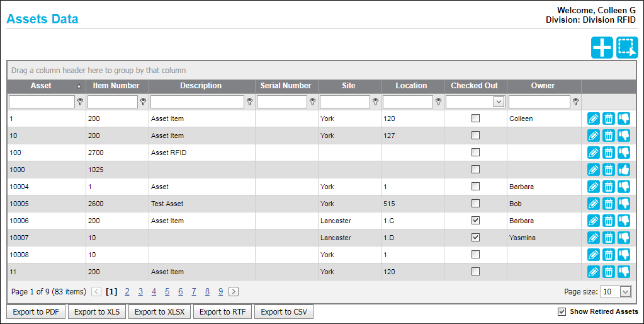The width and height of the screenshot is (644, 324).
Task: Click thumbs-up unretire icon for asset 1000
Action: [623, 170]
